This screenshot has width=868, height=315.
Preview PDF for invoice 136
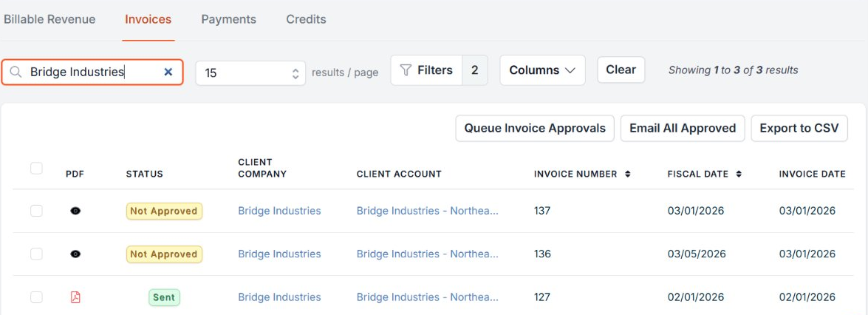click(x=75, y=254)
